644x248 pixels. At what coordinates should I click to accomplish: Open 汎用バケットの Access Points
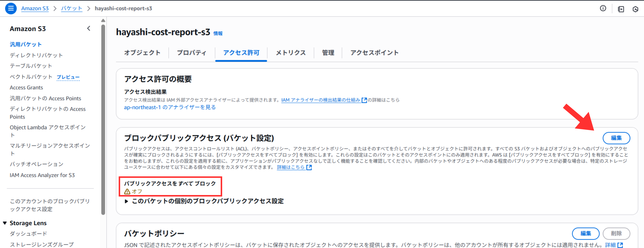click(x=46, y=98)
